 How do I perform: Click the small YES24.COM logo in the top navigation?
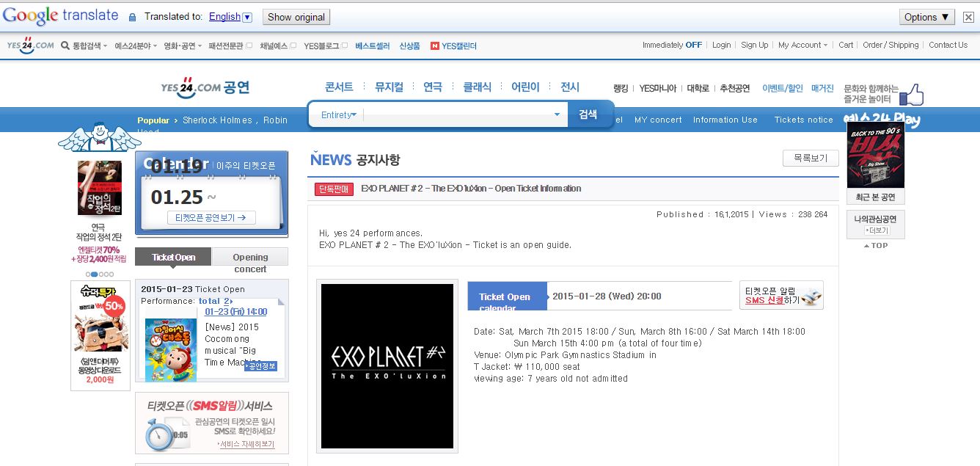pyautogui.click(x=30, y=45)
